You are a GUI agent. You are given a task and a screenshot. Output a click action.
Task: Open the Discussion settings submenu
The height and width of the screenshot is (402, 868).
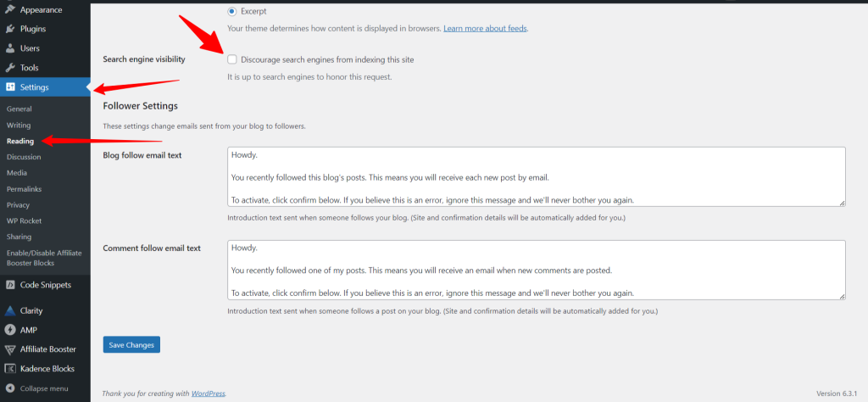[x=24, y=157]
